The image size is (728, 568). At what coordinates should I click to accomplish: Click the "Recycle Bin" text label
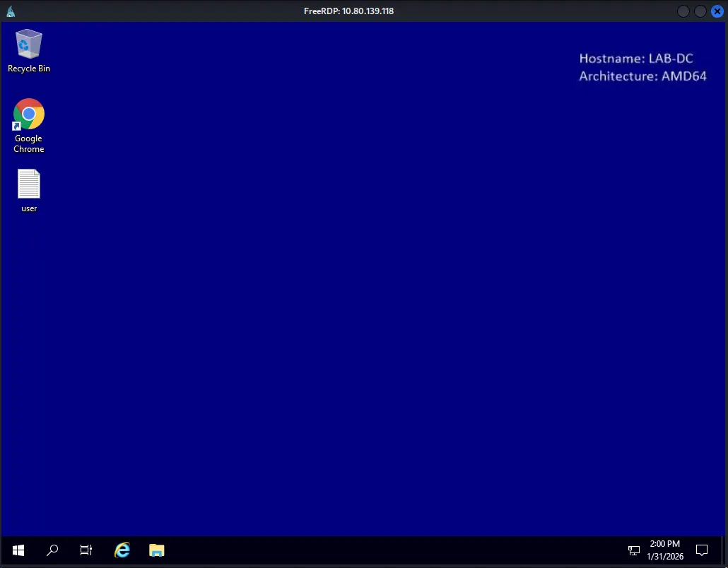(29, 69)
